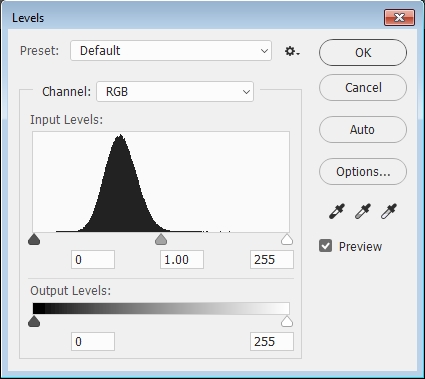
Task: Click the input shadow slider handle
Action: [x=34, y=239]
